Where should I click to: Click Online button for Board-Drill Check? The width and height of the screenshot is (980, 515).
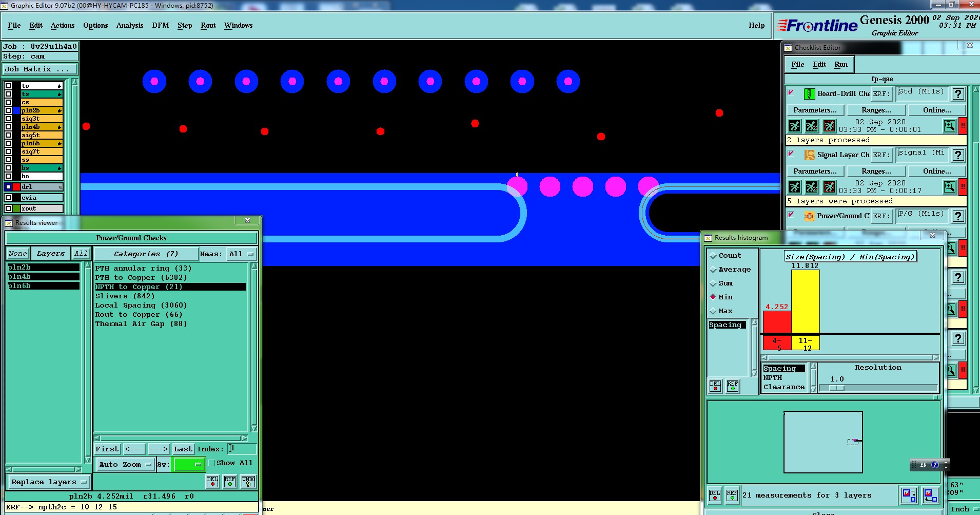tap(937, 110)
